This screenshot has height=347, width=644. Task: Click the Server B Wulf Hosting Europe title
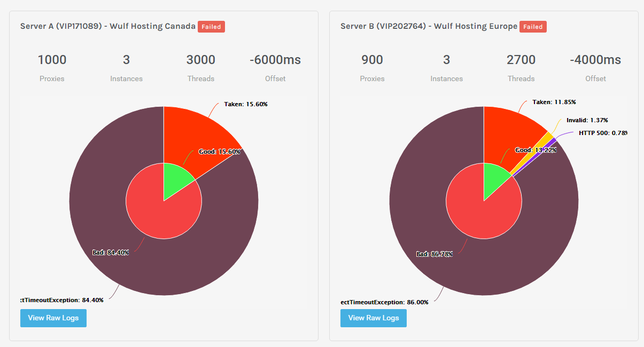[429, 26]
